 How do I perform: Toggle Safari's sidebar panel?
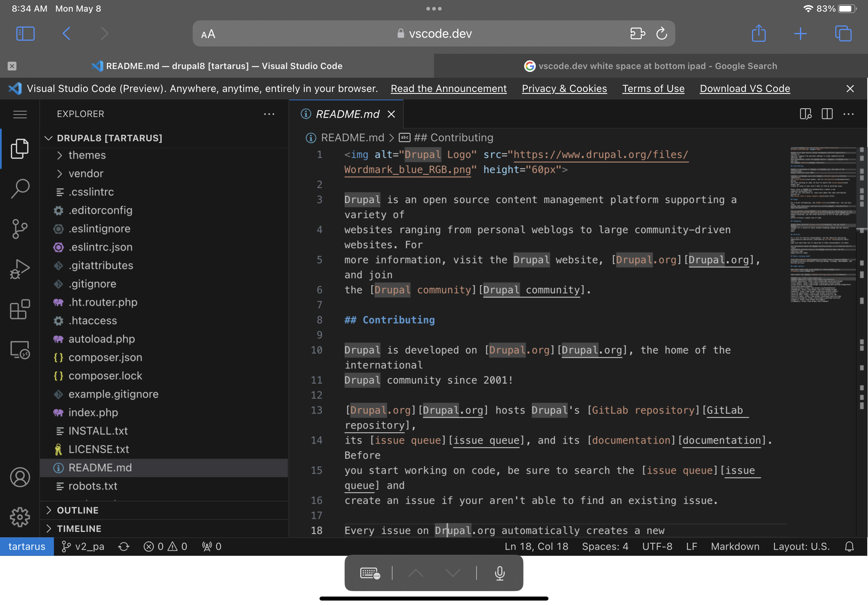25,34
